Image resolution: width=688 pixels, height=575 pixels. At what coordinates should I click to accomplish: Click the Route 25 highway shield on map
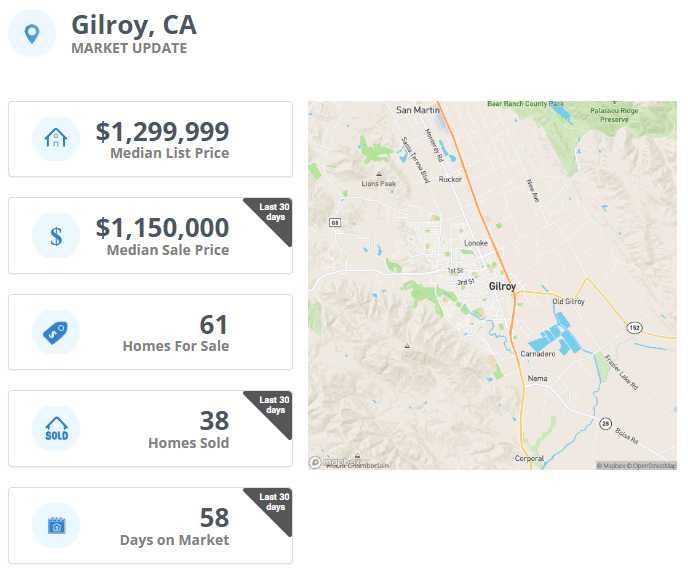coord(606,424)
